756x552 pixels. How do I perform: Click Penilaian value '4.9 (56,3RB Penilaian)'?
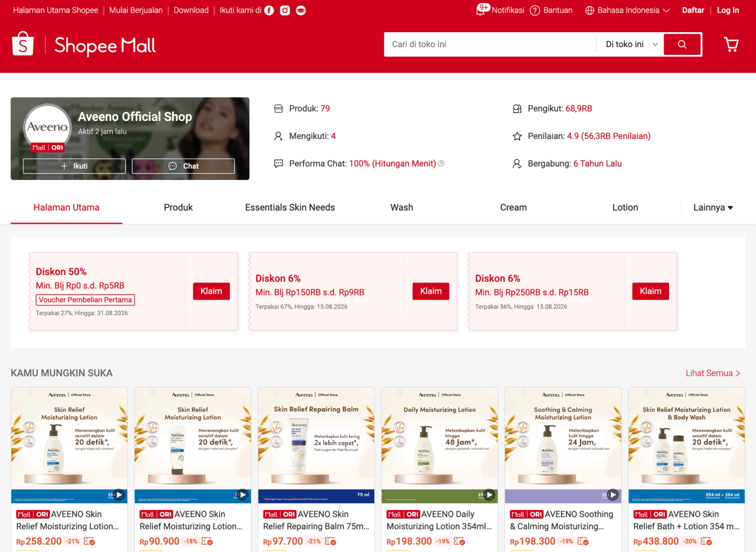[609, 136]
